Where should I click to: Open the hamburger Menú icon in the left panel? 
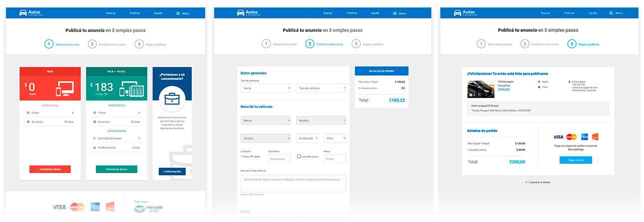[178, 13]
